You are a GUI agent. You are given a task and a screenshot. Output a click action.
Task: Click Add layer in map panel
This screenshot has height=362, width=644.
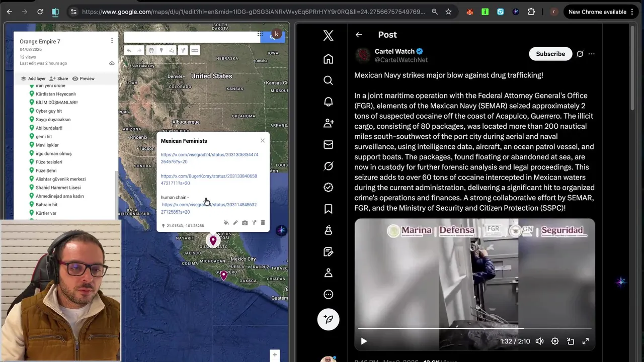pyautogui.click(x=33, y=78)
